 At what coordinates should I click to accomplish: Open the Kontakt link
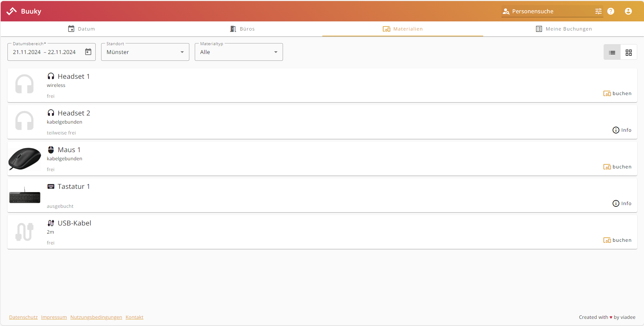tap(134, 317)
